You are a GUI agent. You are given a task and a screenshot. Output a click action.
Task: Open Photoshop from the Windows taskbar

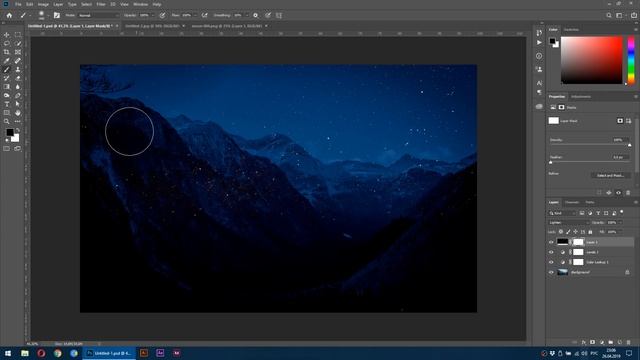click(x=109, y=353)
